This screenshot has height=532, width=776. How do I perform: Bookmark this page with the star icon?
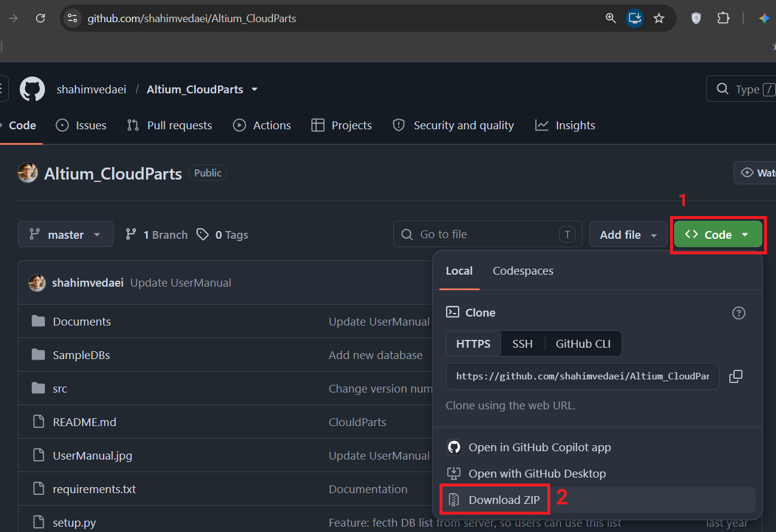[x=659, y=19]
